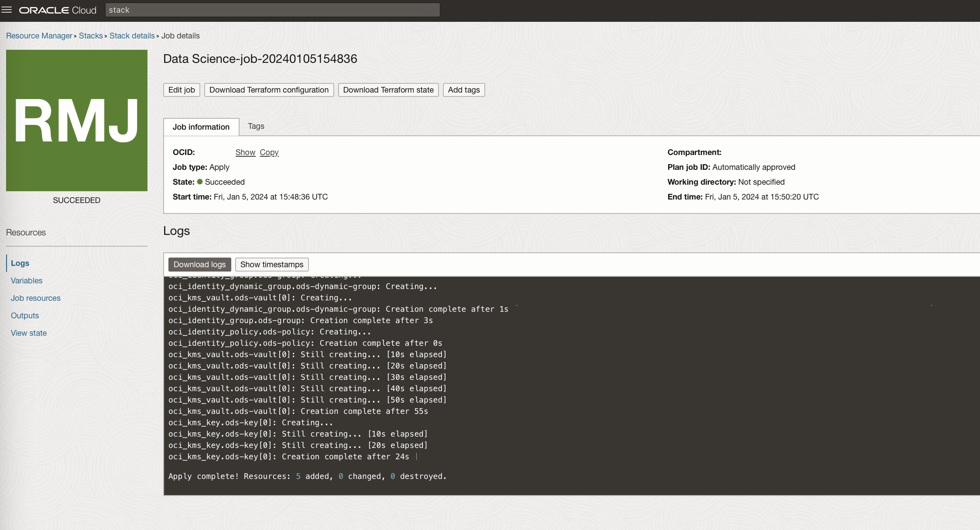The image size is (980, 530).
Task: Go to Resource Manager breadcrumb
Action: click(39, 36)
